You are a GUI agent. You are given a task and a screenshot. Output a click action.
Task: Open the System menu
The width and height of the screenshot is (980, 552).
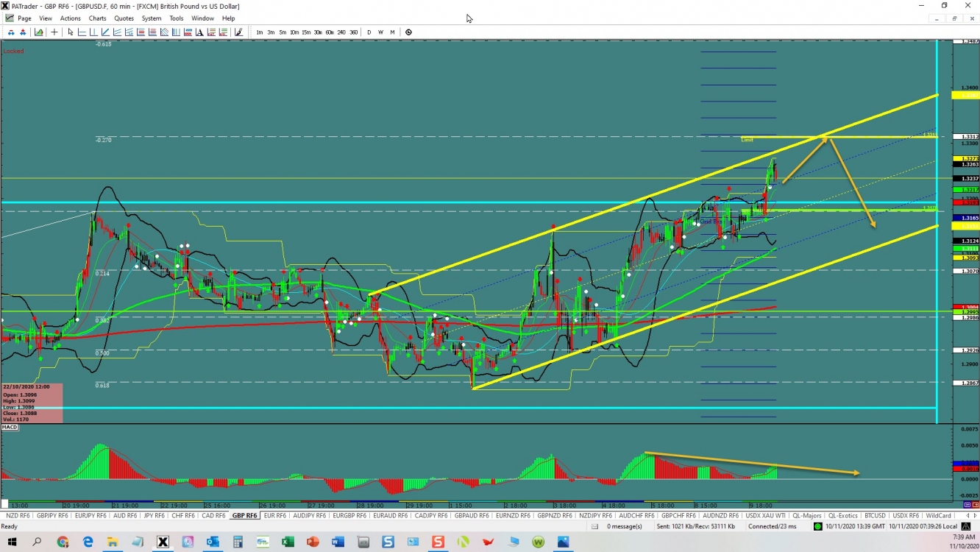tap(152, 18)
